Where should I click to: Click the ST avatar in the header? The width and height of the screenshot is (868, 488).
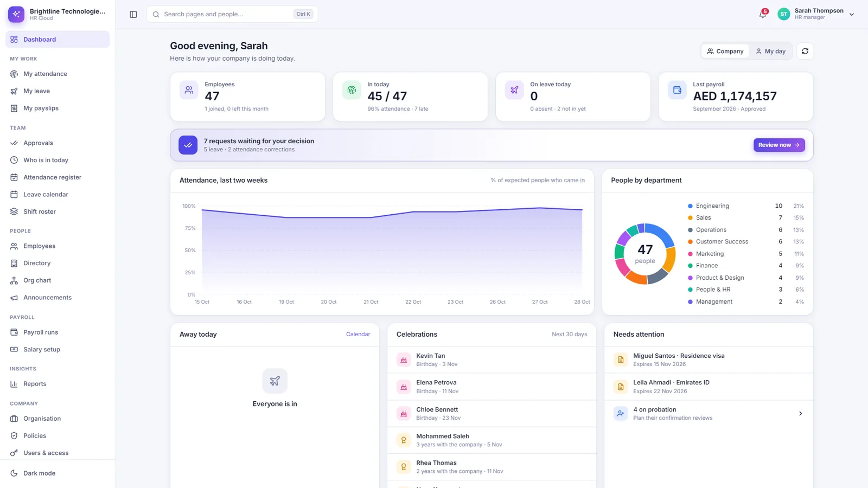pos(784,14)
